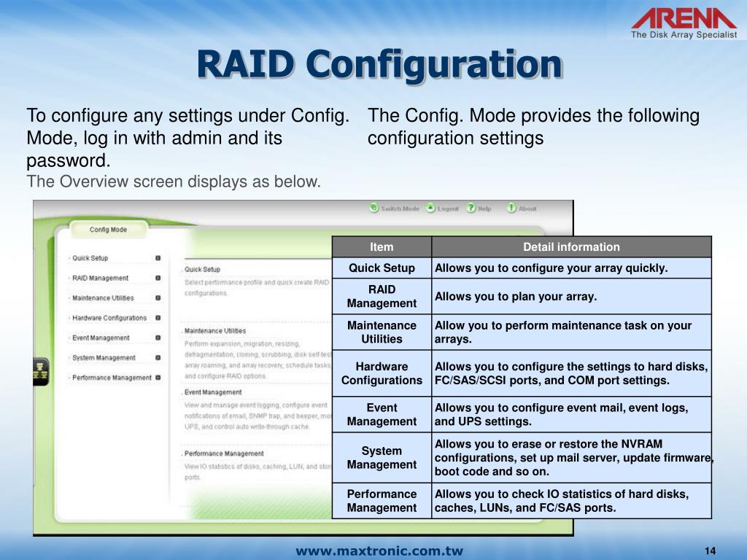Viewport: 747px width, 560px height.
Task: Click 'Allows you to configure your array quickly.'
Action: coord(551,268)
